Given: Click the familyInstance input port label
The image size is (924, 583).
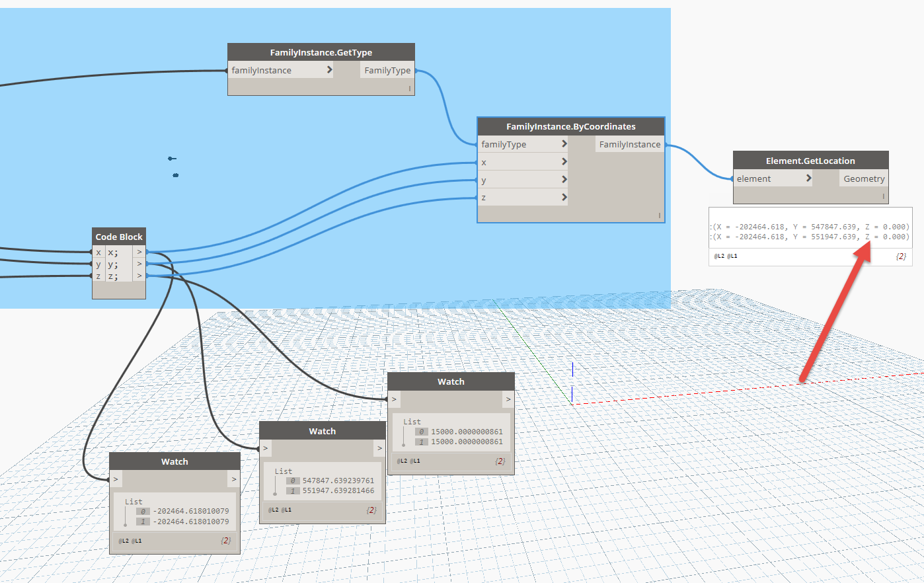Looking at the screenshot, I should (x=261, y=70).
